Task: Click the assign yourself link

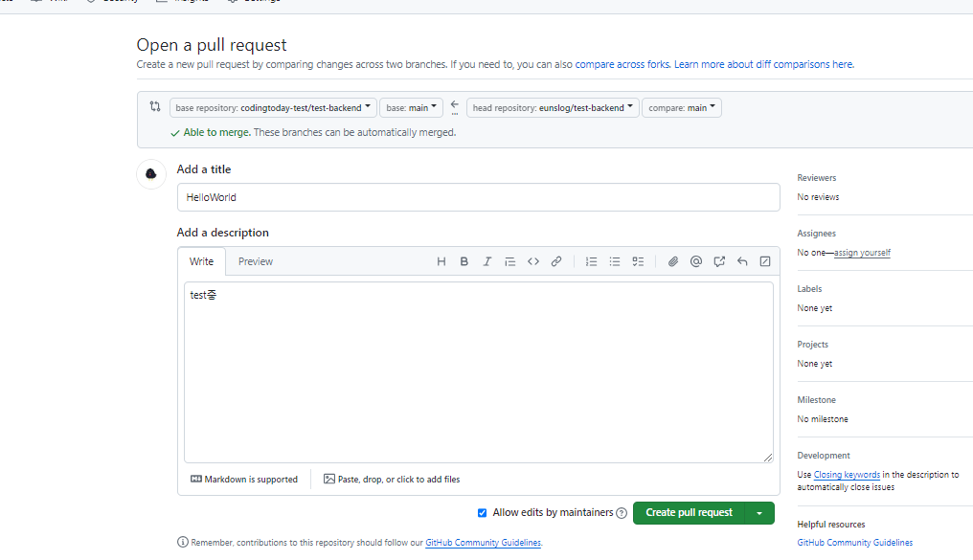Action: click(862, 253)
